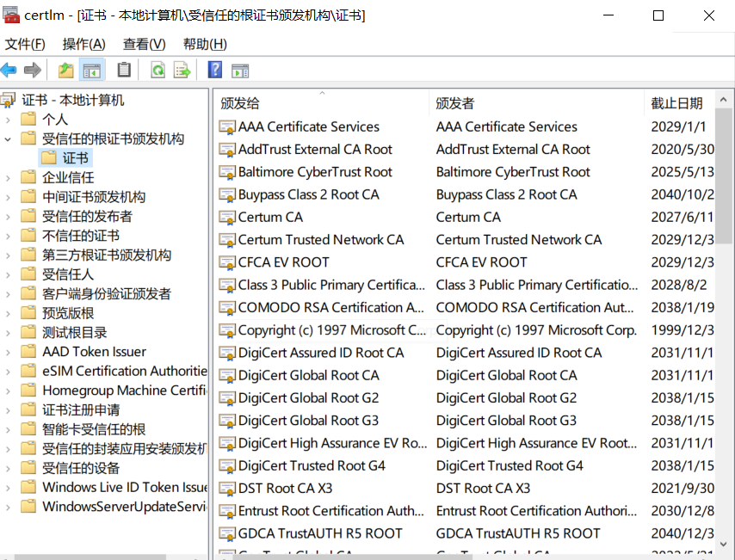Select Certum Trusted Network CA certificate
This screenshot has width=735, height=560.
[466, 239]
